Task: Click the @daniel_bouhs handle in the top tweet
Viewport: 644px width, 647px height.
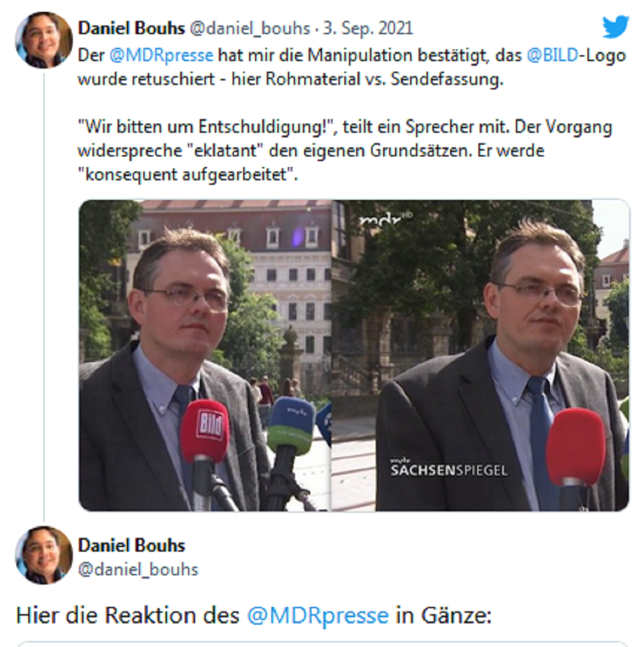Action: pyautogui.click(x=250, y=28)
